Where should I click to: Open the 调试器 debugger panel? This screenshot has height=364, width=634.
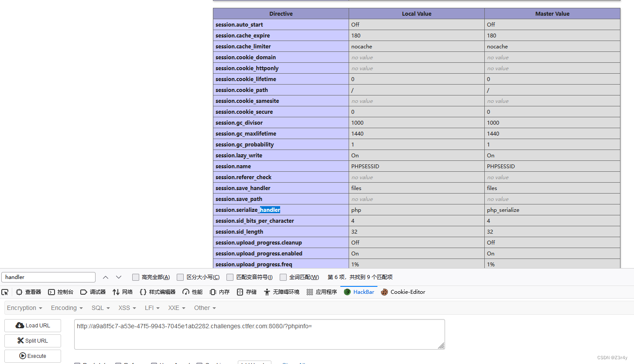pyautogui.click(x=93, y=292)
